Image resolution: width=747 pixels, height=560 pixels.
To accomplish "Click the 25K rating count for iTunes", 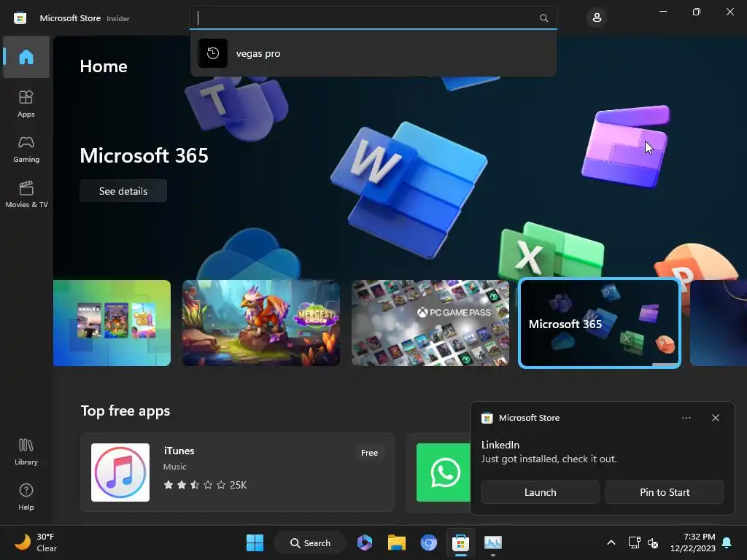I will 238,485.
